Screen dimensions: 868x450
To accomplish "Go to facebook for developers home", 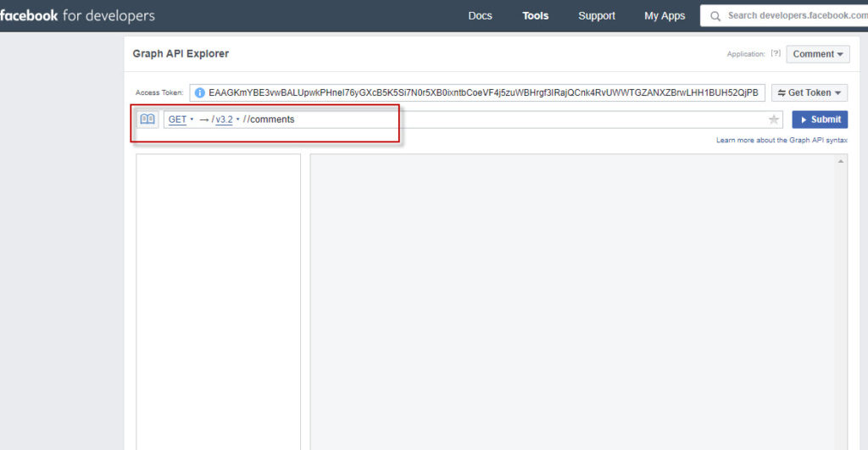I will pyautogui.click(x=77, y=15).
